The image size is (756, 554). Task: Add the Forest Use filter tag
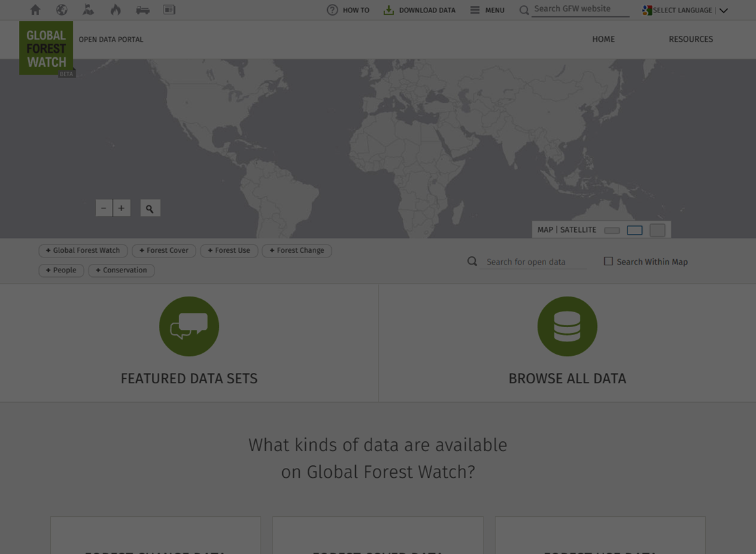229,251
